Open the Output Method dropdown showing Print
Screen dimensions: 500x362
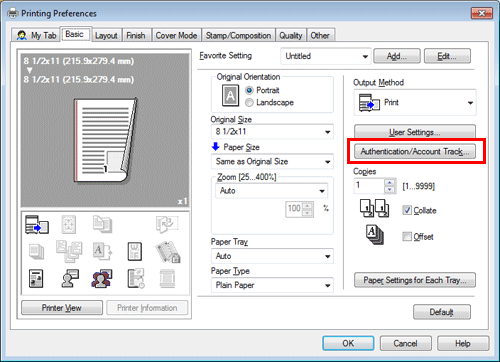coord(415,103)
